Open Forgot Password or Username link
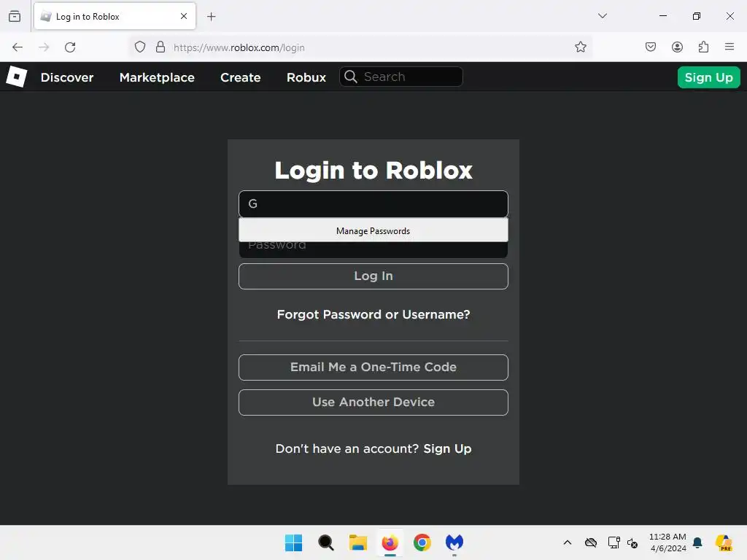 click(x=373, y=314)
